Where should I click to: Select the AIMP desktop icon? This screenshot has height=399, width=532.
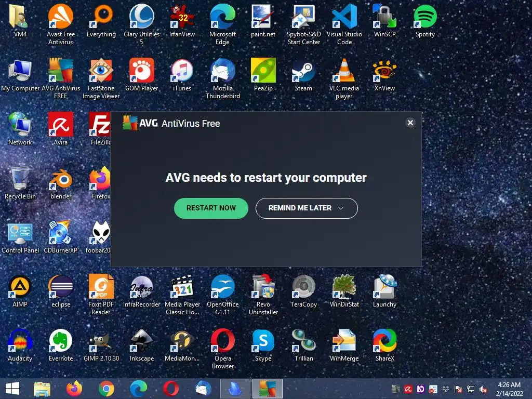[x=20, y=291]
